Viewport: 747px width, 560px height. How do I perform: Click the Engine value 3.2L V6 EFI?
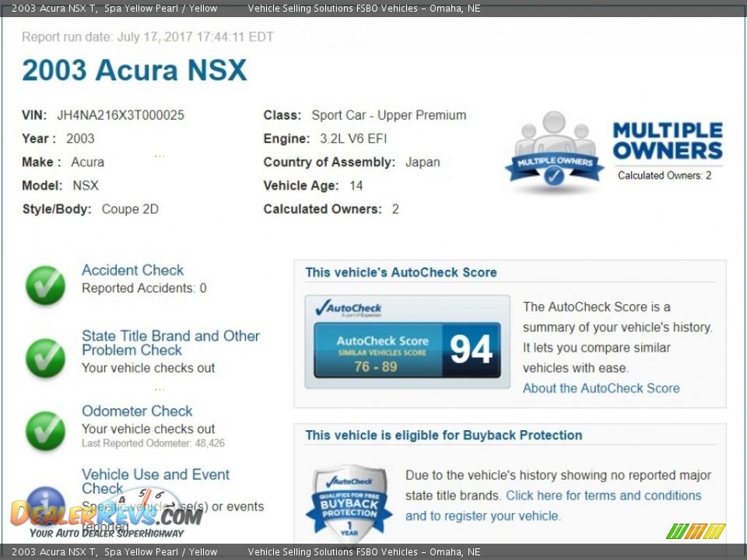(x=353, y=138)
